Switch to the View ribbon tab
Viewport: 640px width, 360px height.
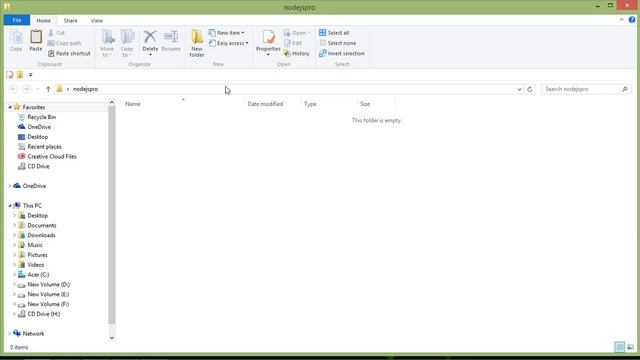click(97, 20)
